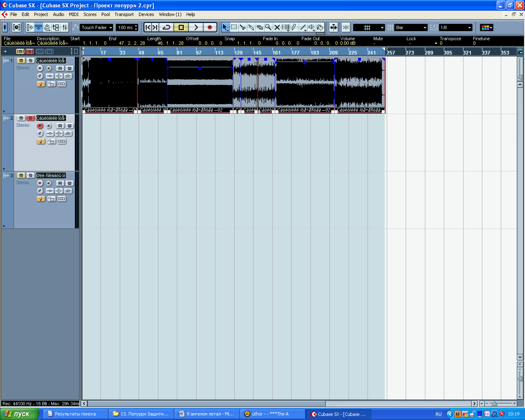Open the Touch Fader automation mode dropdown
The image size is (525, 420).
coord(96,27)
